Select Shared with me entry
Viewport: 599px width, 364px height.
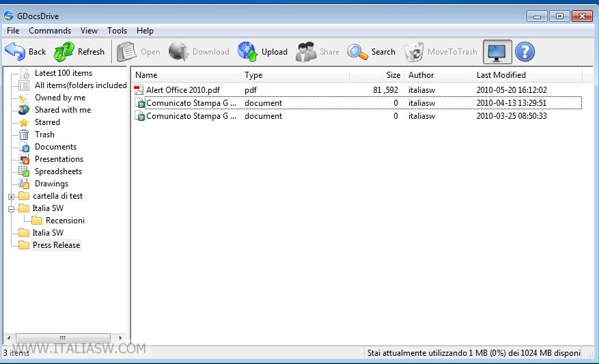pos(63,110)
